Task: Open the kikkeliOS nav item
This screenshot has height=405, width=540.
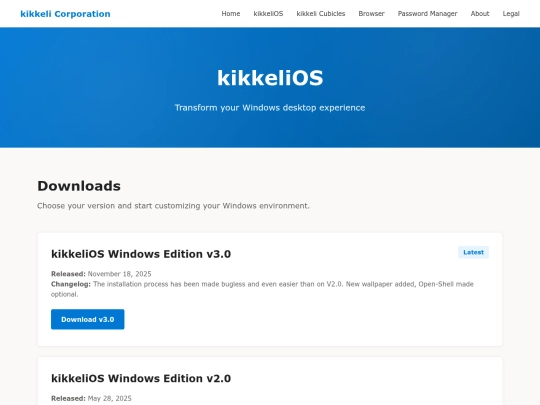Action: pyautogui.click(x=268, y=14)
